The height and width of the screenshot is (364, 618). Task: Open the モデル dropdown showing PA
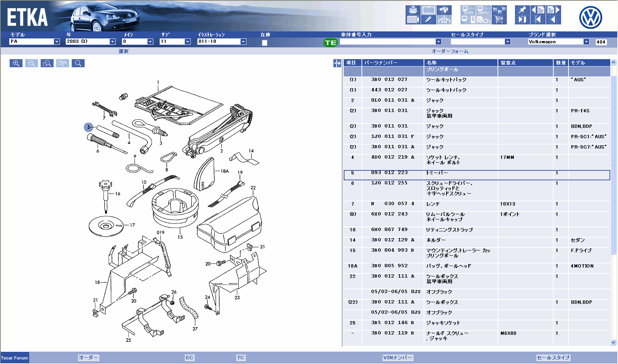34,41
